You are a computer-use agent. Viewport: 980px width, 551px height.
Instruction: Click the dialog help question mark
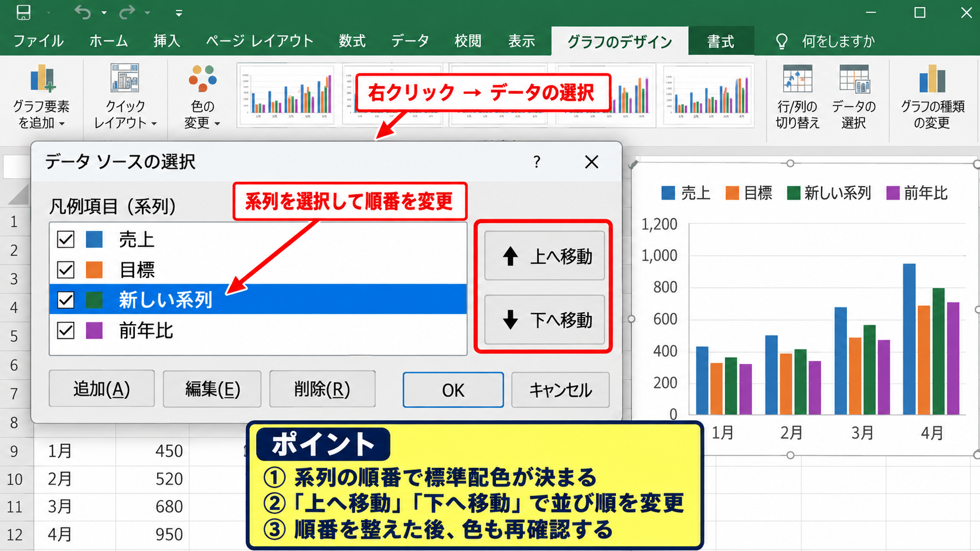click(x=537, y=162)
